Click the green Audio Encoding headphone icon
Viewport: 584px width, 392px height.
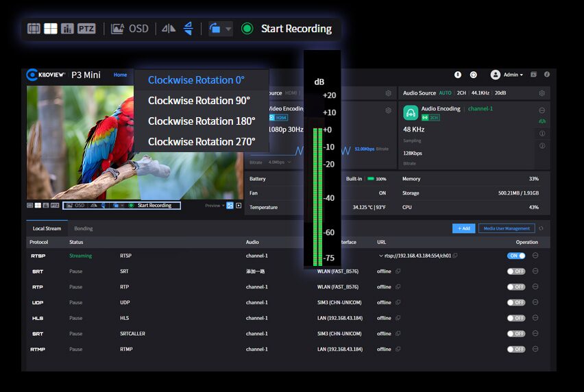[411, 112]
